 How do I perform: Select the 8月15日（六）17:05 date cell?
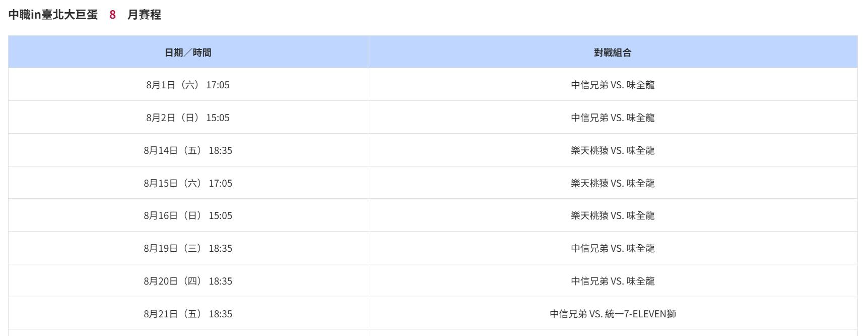(x=188, y=183)
